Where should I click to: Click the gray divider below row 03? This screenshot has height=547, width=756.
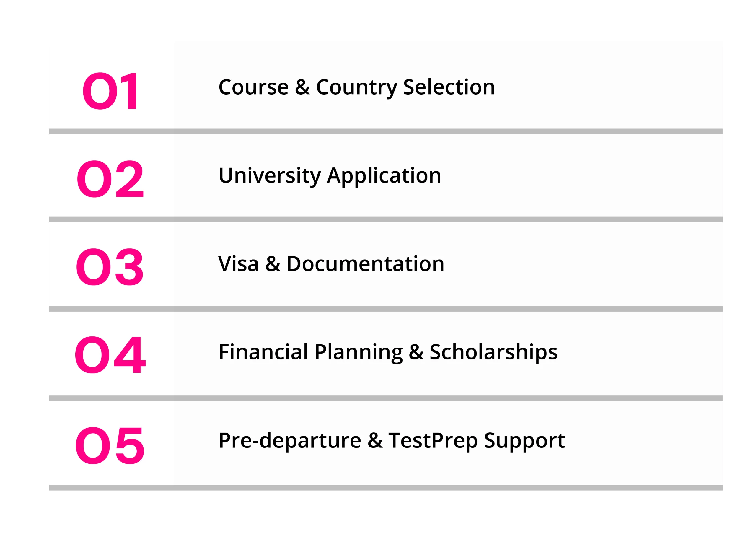386,309
